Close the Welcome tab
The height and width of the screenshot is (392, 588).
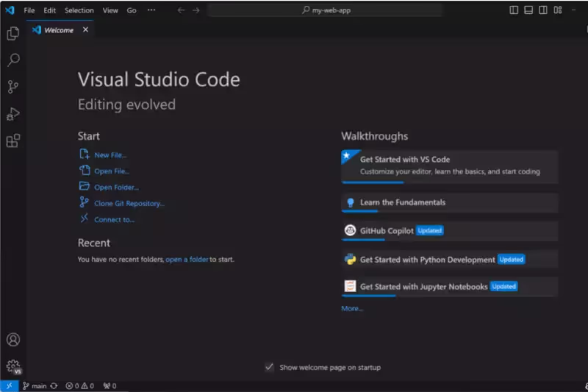[x=85, y=29]
